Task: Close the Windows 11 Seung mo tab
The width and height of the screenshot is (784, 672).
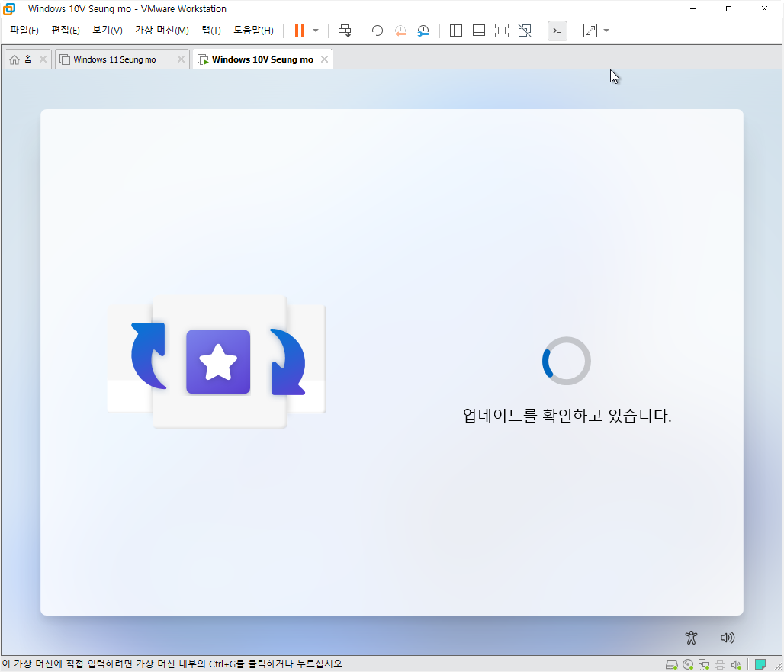Action: coord(181,59)
